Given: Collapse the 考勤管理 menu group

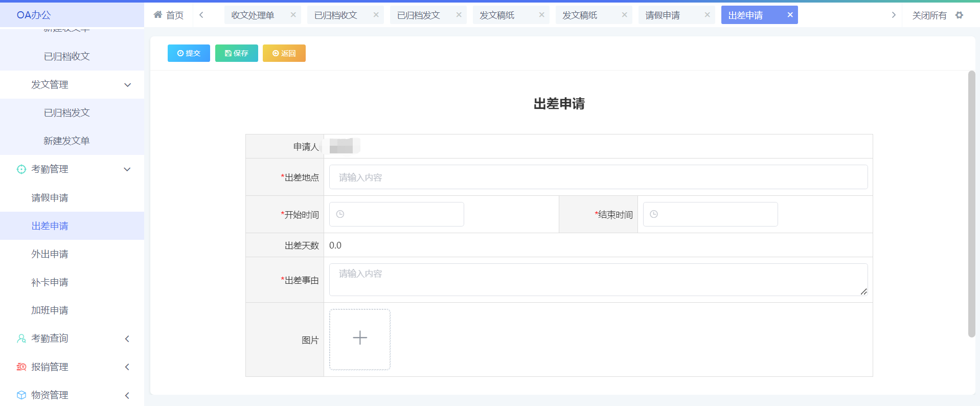Looking at the screenshot, I should (127, 169).
